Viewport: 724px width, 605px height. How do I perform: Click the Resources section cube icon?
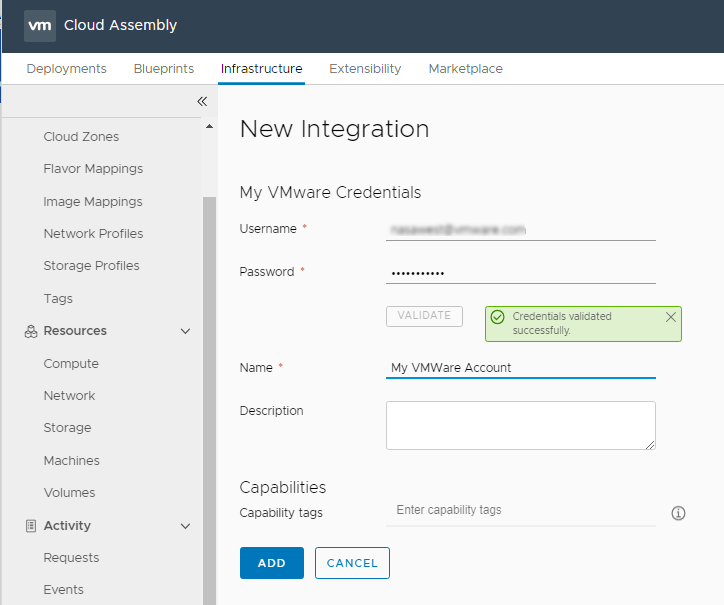30,331
